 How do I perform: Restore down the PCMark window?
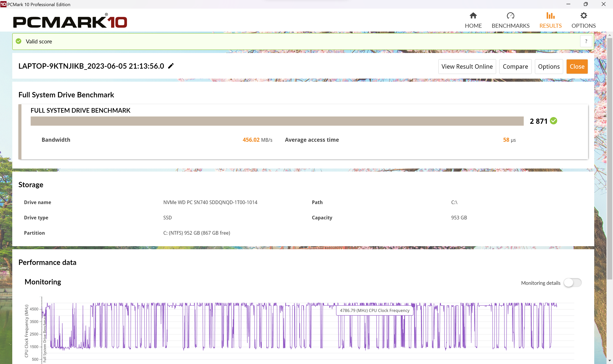point(586,4)
